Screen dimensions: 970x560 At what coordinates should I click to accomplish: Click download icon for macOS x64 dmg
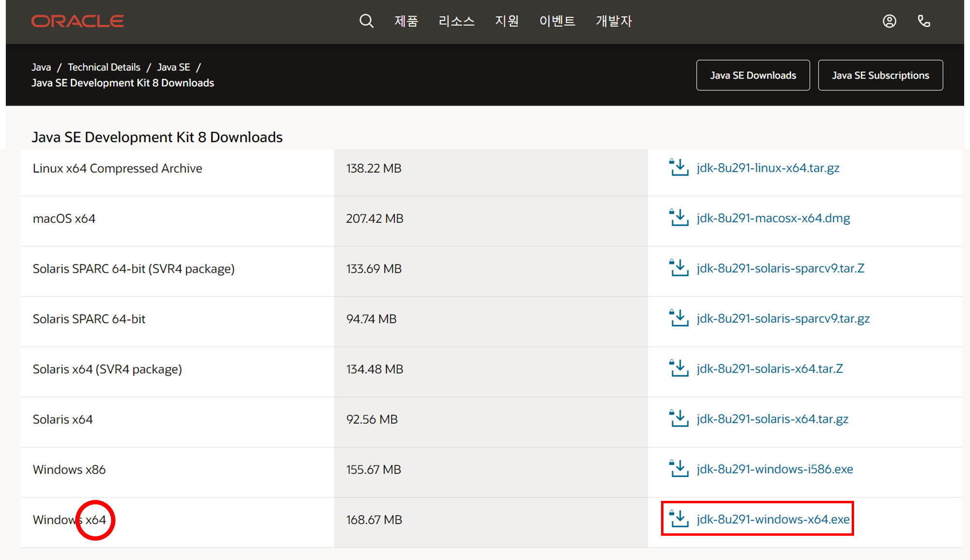tap(679, 218)
